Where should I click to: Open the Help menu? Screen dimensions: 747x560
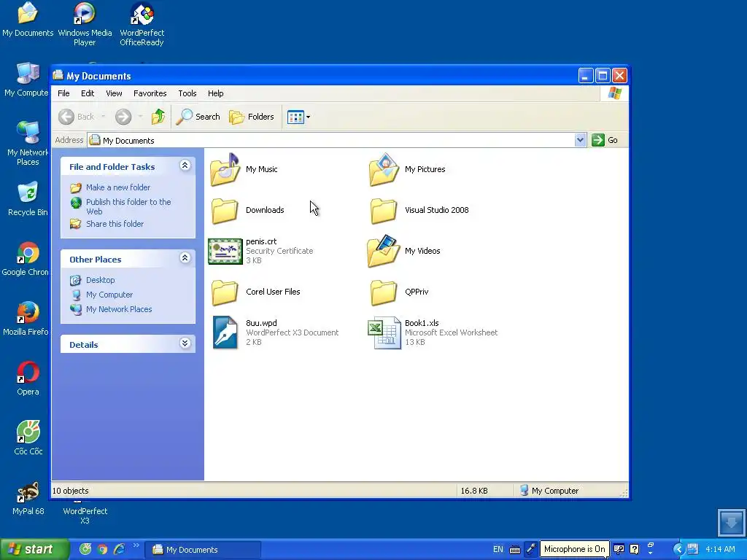215,93
